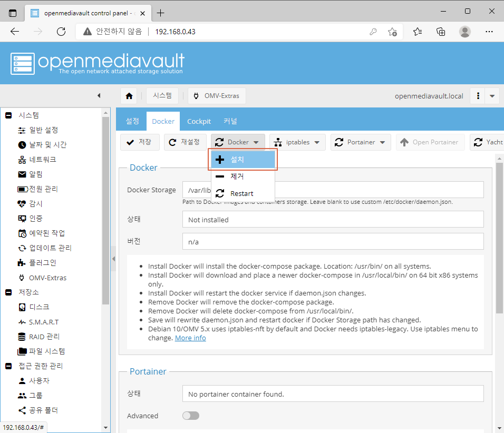This screenshot has width=504, height=433.
Task: Reload the page with browser refresh
Action: coord(61,32)
